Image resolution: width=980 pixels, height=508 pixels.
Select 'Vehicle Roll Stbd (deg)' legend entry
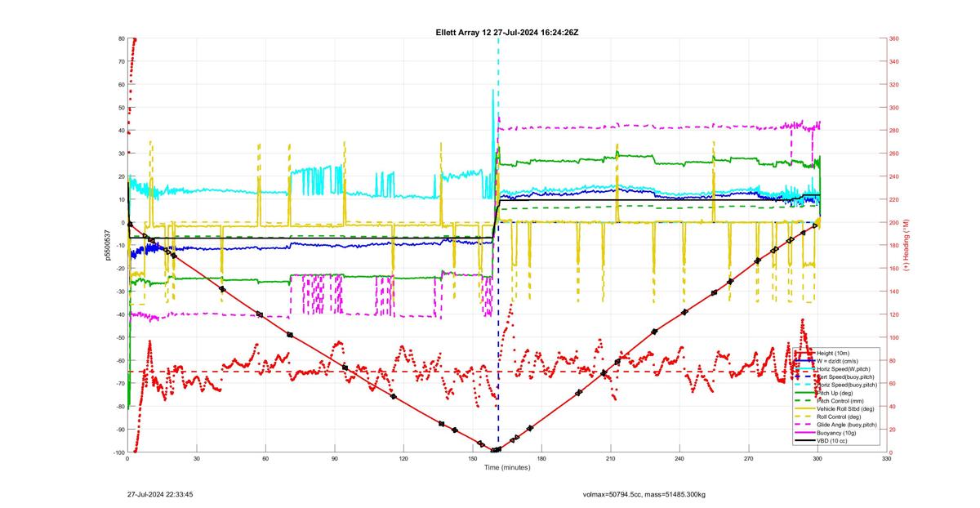[x=845, y=408]
